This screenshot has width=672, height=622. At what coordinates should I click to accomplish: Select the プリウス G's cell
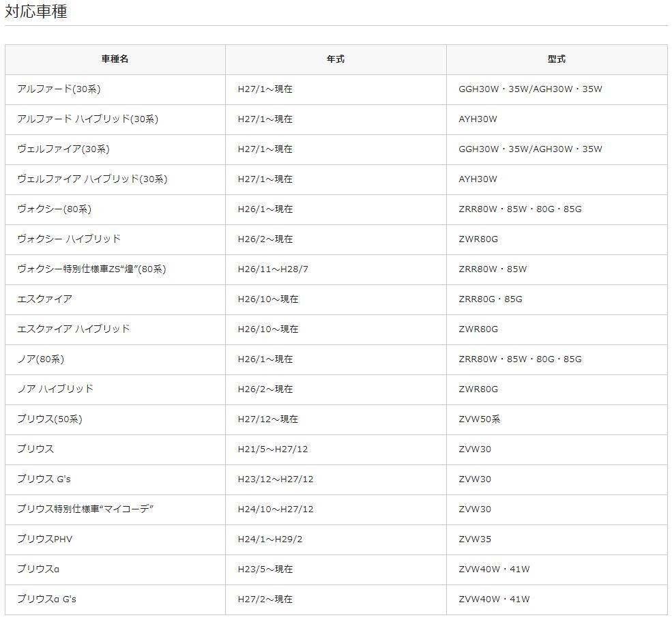[115, 479]
